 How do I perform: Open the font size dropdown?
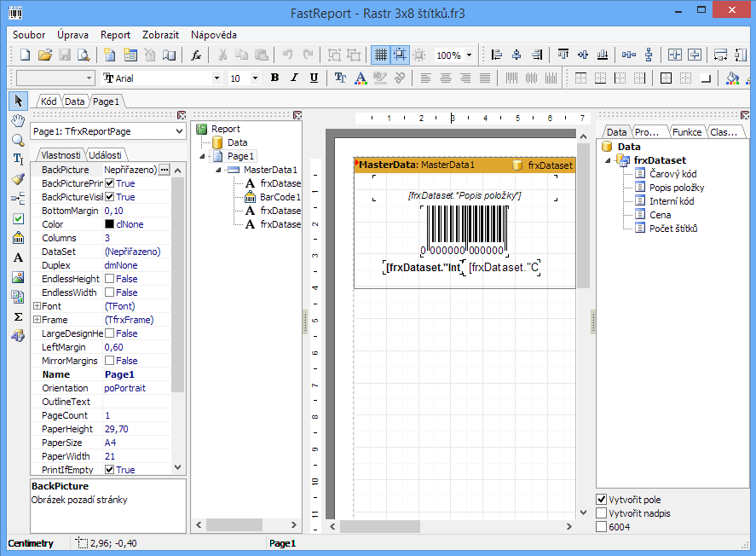[255, 78]
